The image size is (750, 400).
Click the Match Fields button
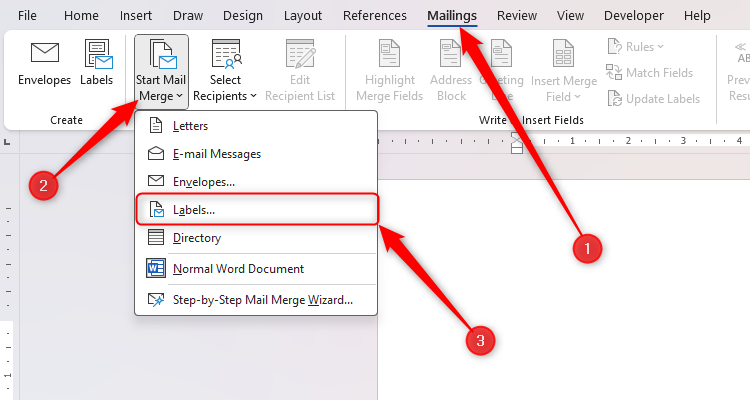point(650,73)
